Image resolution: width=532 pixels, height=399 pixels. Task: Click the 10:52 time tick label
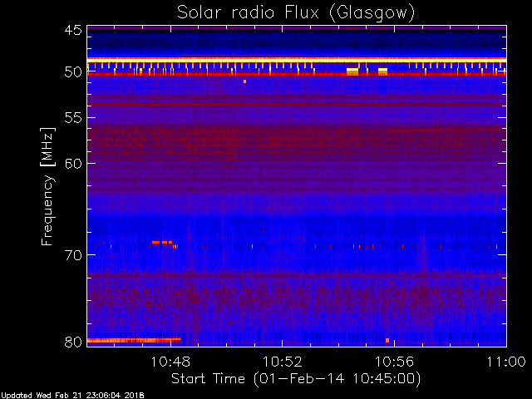tap(283, 362)
